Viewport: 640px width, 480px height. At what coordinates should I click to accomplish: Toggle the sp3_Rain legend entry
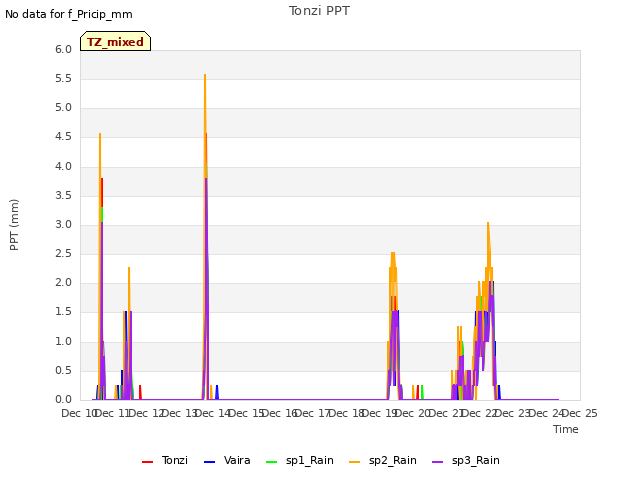(x=466, y=460)
